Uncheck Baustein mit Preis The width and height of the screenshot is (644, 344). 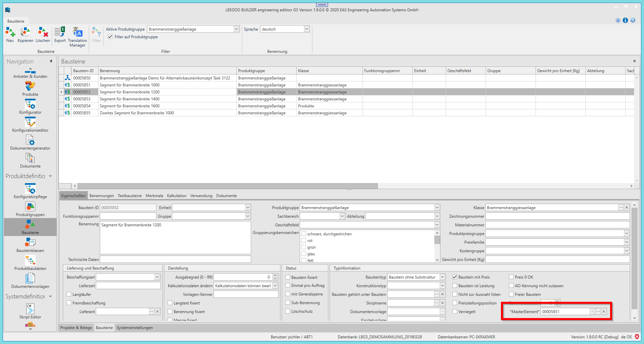click(455, 277)
